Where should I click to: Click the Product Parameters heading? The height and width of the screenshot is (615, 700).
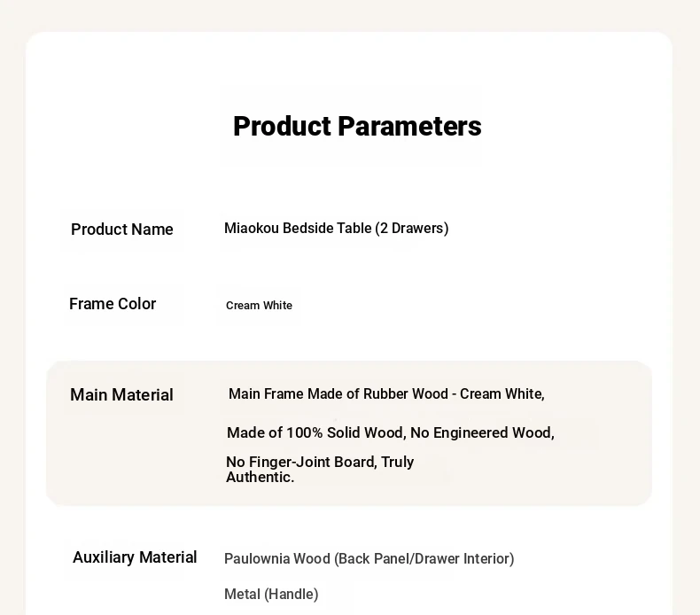coord(357,127)
